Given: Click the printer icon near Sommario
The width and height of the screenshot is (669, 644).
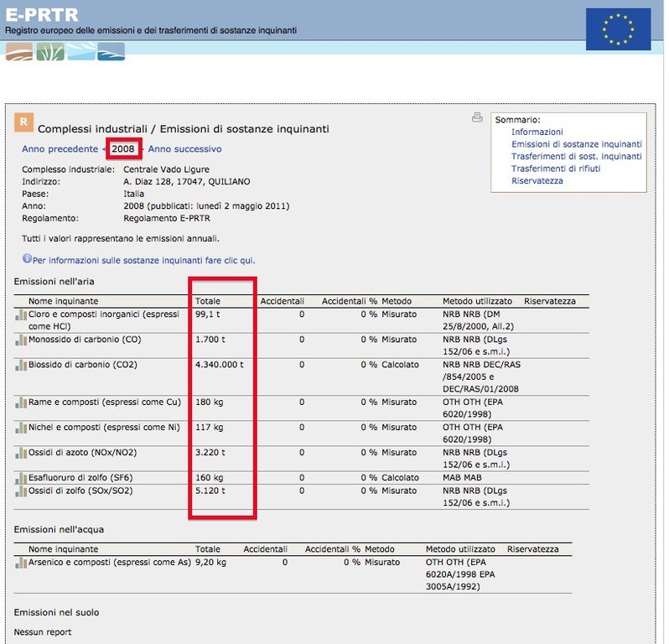Looking at the screenshot, I should click(477, 117).
